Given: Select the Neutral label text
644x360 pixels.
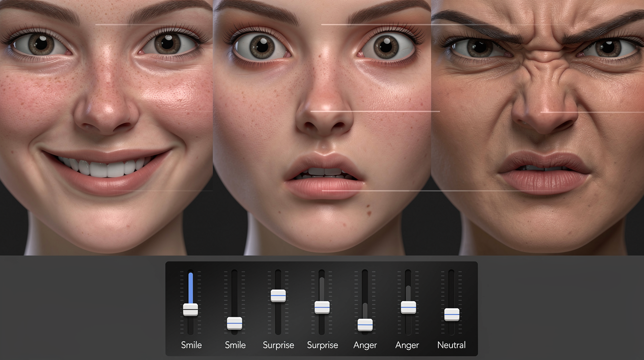Looking at the screenshot, I should pos(451,345).
